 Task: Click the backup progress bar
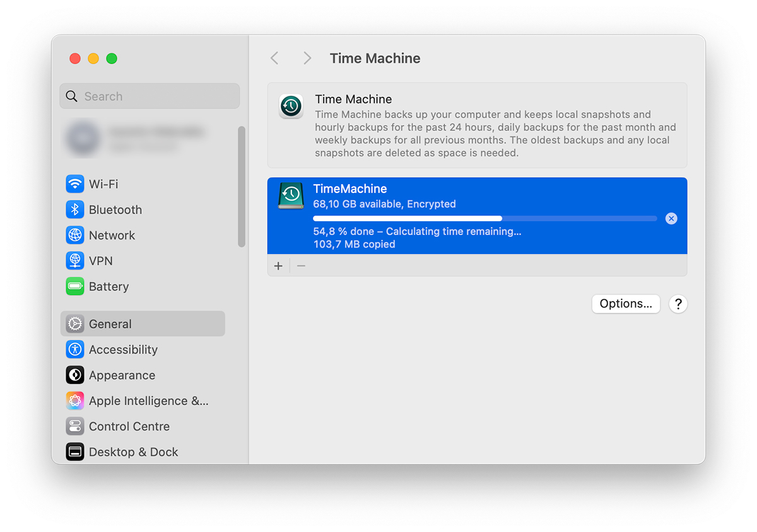(x=484, y=219)
